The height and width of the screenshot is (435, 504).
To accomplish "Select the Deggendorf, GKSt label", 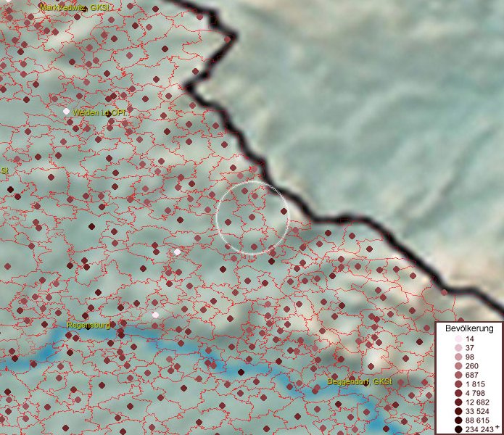I will (359, 382).
